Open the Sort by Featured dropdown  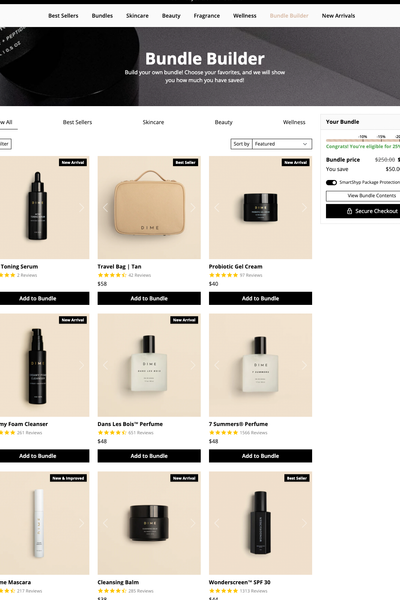[282, 144]
